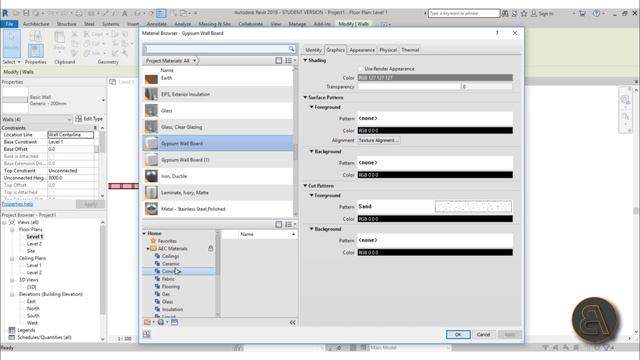This screenshot has width=640, height=360.
Task: Select Level 2 under Floor Plans
Action: [x=34, y=244]
